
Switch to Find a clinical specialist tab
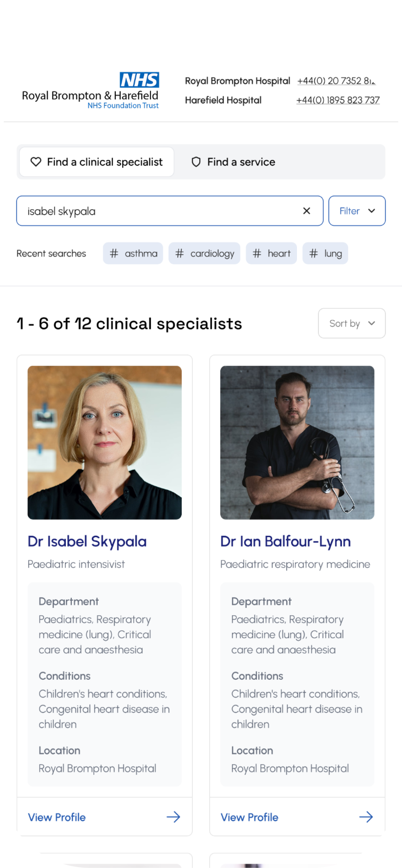pos(97,162)
